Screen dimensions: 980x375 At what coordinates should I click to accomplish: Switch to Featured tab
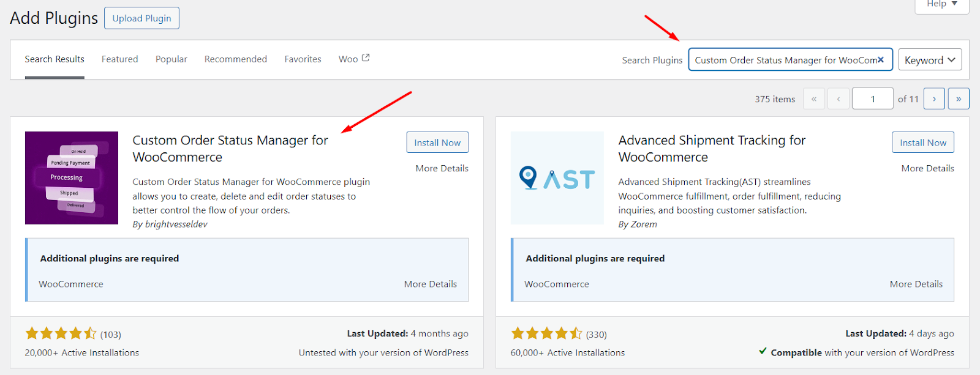[x=120, y=59]
